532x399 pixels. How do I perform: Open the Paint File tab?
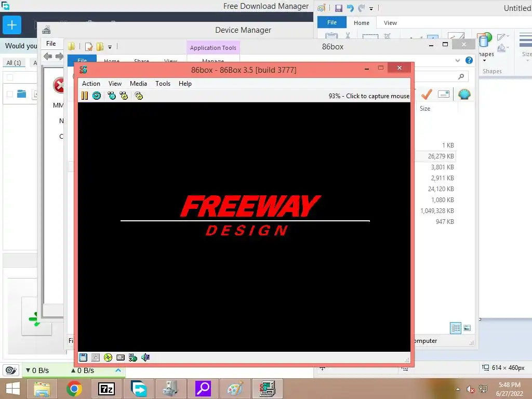332,22
